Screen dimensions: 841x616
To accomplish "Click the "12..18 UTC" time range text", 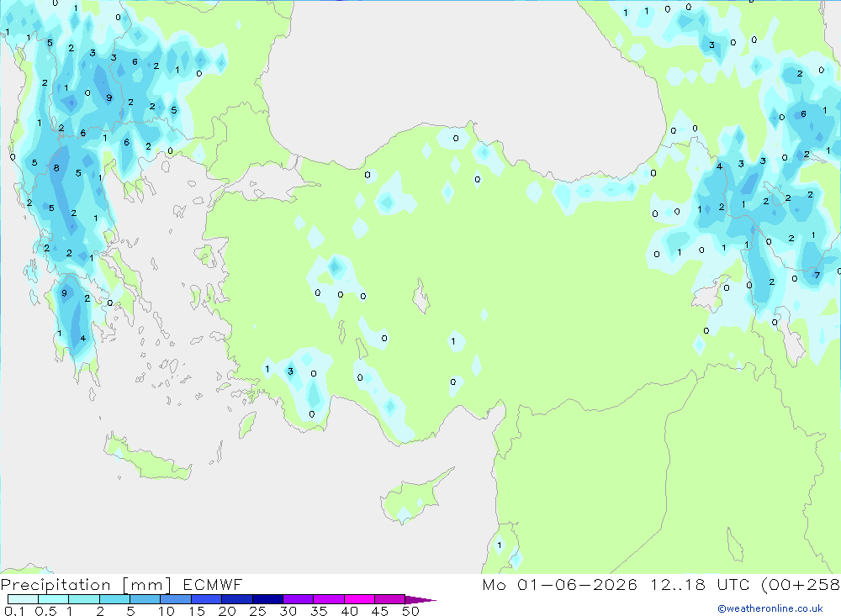I will (x=700, y=584).
